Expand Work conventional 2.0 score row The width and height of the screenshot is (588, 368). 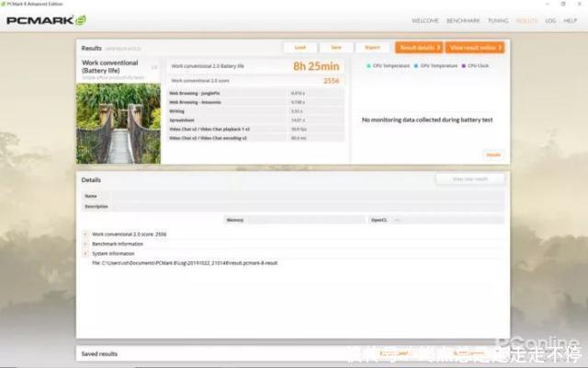pos(85,235)
